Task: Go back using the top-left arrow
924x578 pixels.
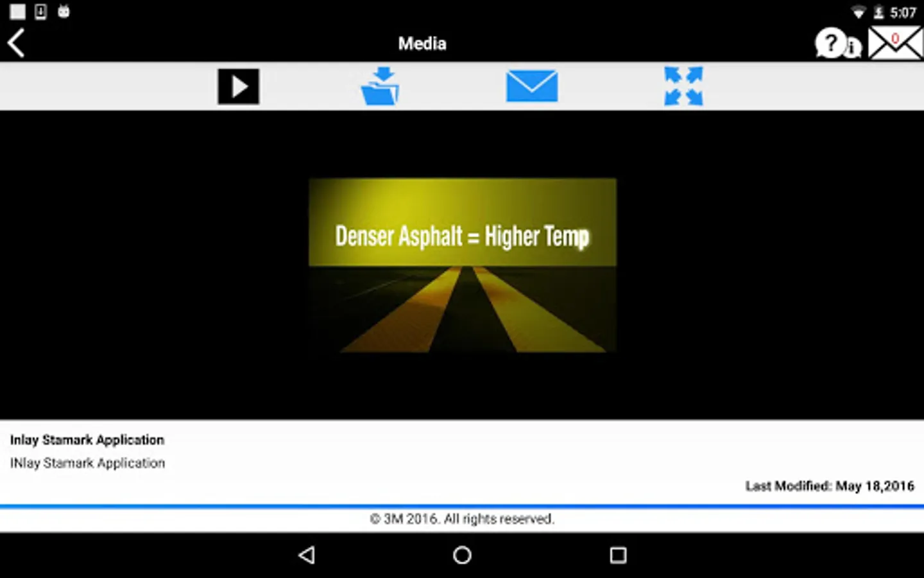Action: [x=16, y=44]
